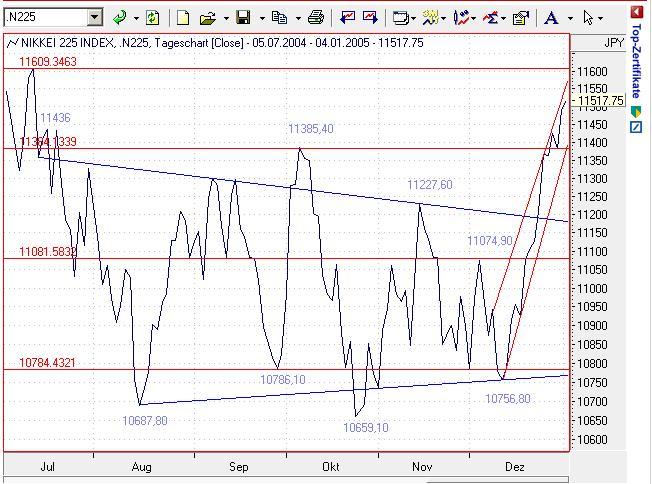Select red level label 11081.5832

click(48, 252)
